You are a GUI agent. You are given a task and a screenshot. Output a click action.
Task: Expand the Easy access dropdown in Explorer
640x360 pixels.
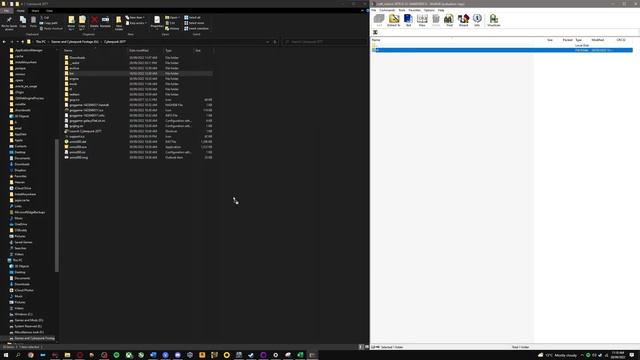coord(136,23)
